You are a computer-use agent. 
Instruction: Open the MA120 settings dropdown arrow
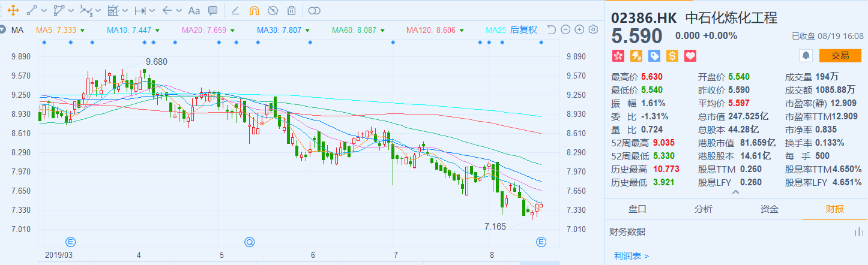461,31
